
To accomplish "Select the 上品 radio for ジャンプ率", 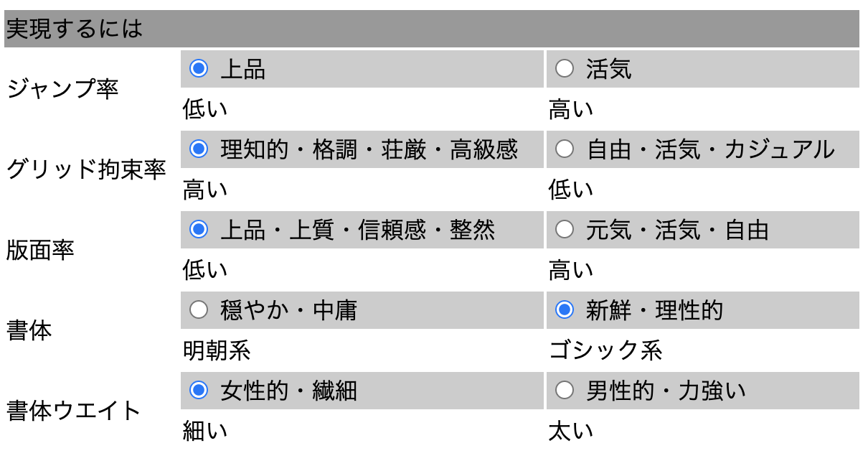I will point(198,69).
